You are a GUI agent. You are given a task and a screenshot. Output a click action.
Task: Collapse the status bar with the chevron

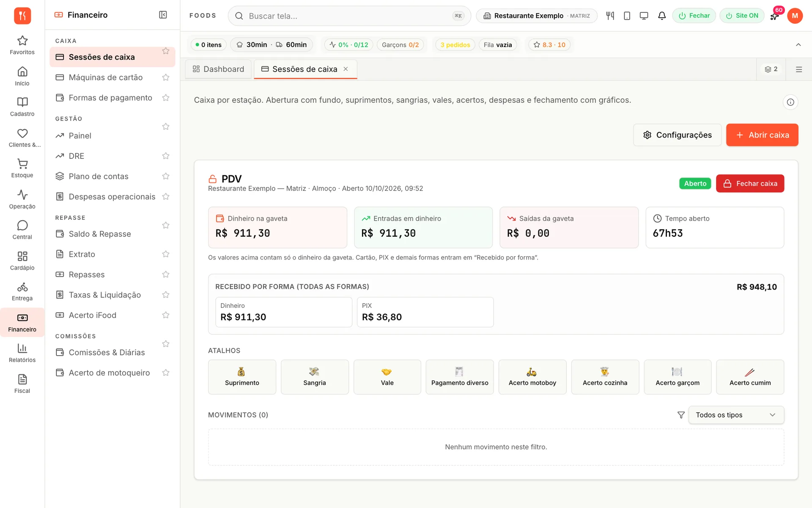pyautogui.click(x=798, y=44)
